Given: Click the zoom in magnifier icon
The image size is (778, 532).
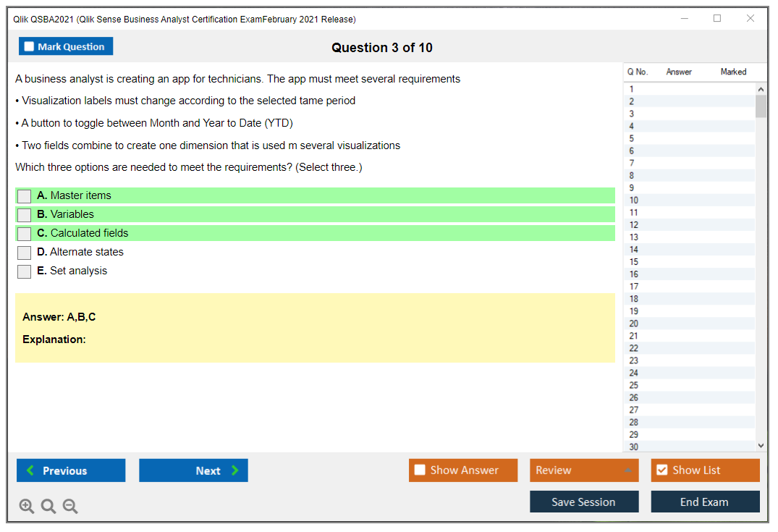Looking at the screenshot, I should point(26,507).
